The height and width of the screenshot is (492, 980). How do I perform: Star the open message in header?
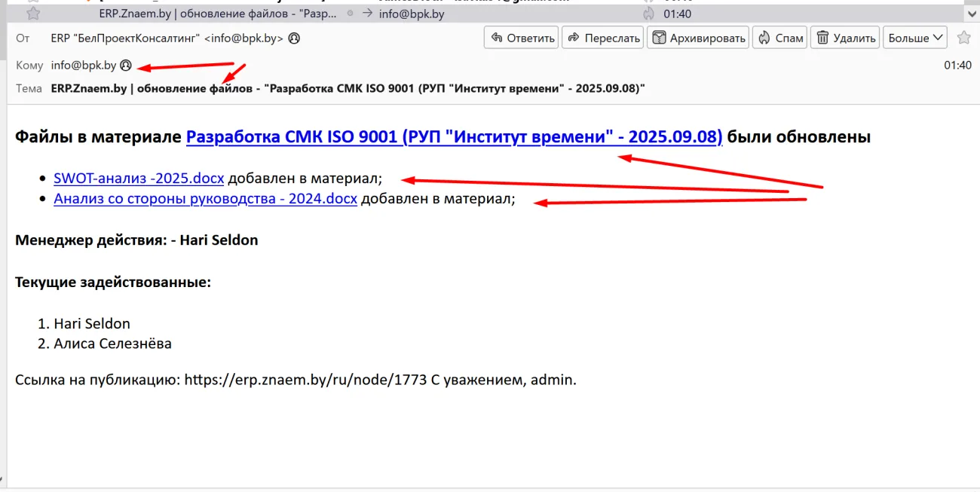pos(963,38)
